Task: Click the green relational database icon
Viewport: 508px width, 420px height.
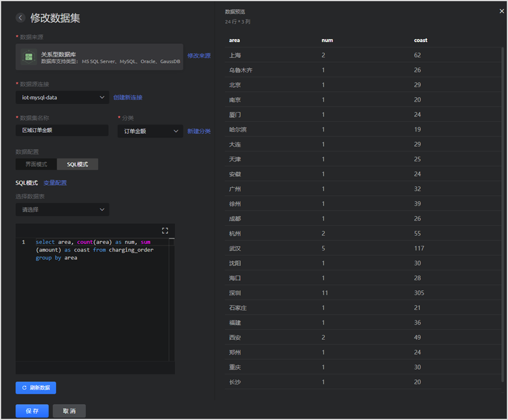Action: pos(29,57)
